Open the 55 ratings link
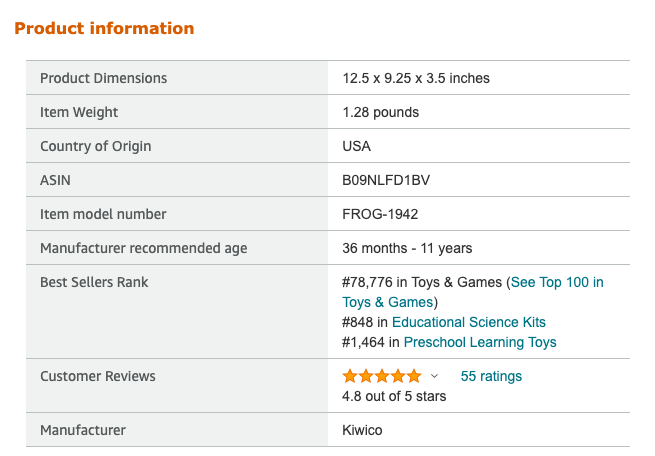The width and height of the screenshot is (655, 456). tap(491, 376)
